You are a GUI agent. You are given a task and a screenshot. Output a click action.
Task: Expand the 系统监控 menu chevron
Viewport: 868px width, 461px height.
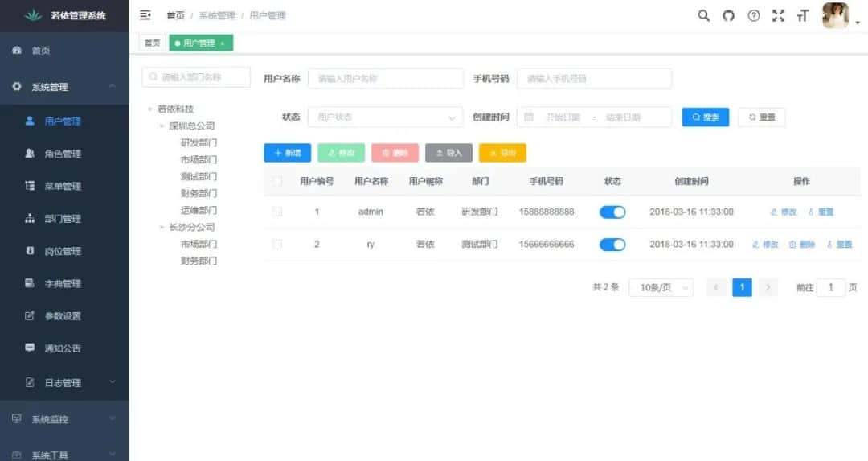[113, 418]
